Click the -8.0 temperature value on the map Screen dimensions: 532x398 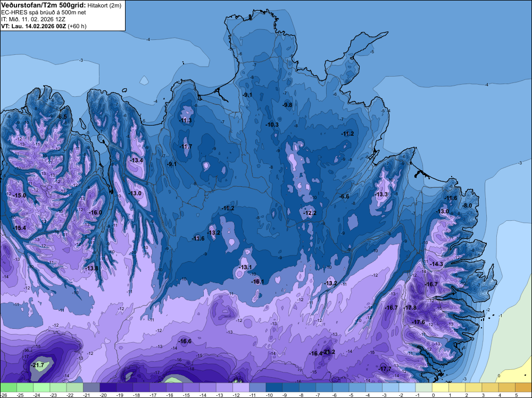(468, 205)
